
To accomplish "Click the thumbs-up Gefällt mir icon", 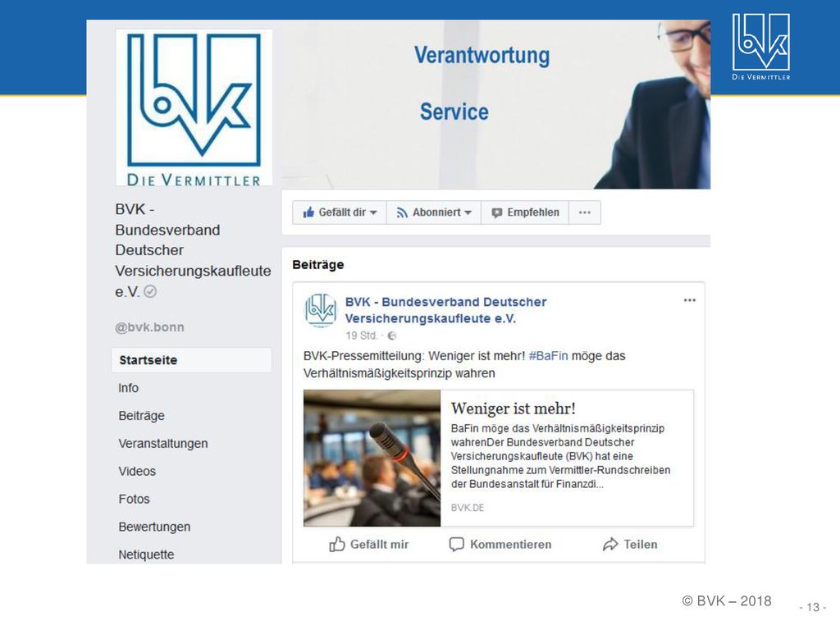I will tap(337, 545).
